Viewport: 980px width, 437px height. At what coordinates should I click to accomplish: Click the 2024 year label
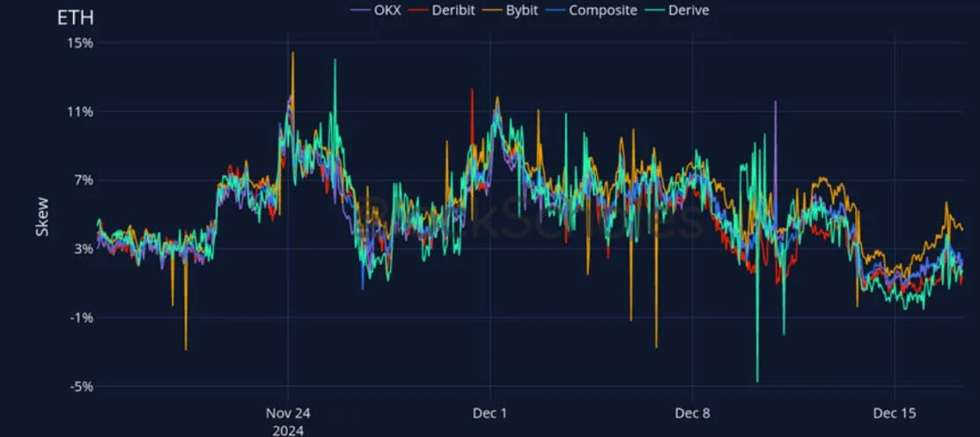288,431
